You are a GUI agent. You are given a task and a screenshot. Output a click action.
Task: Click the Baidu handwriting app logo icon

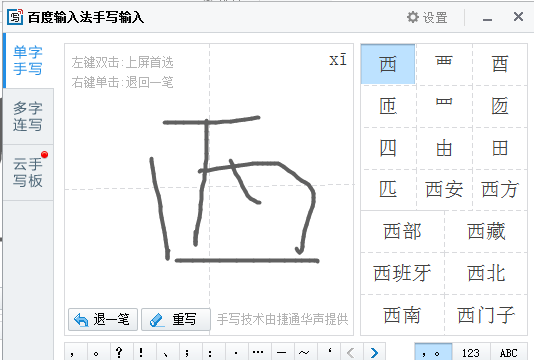tap(15, 17)
